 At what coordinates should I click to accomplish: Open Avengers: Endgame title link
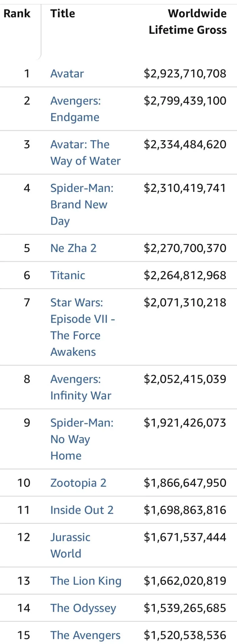coord(76,109)
